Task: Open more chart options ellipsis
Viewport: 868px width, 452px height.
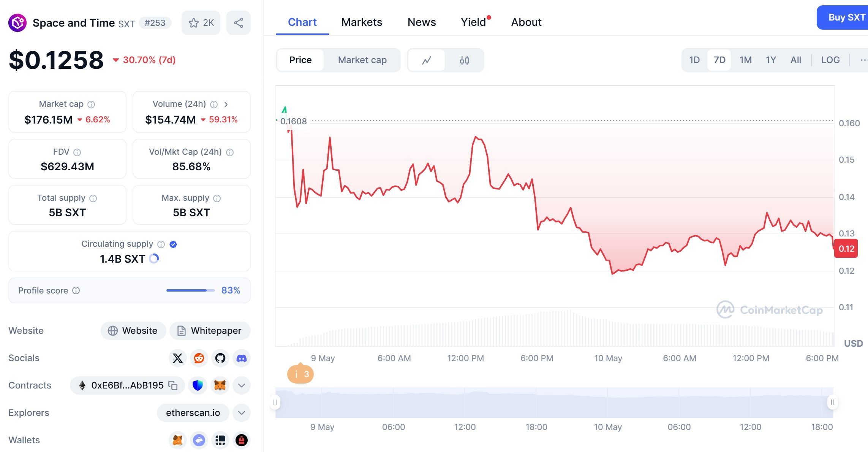Action: (x=865, y=60)
